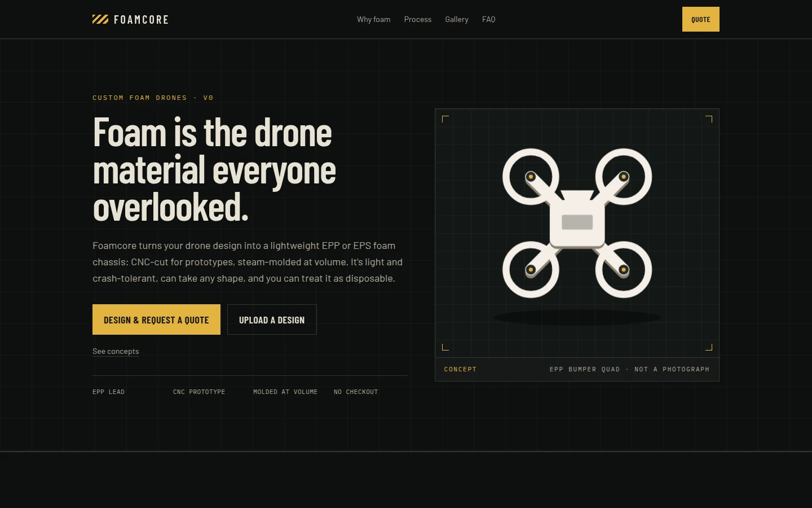Click 'EPP BUMPER QUAD · NOT A PHOTOGRAPH' caption
812x508 pixels.
click(x=629, y=369)
